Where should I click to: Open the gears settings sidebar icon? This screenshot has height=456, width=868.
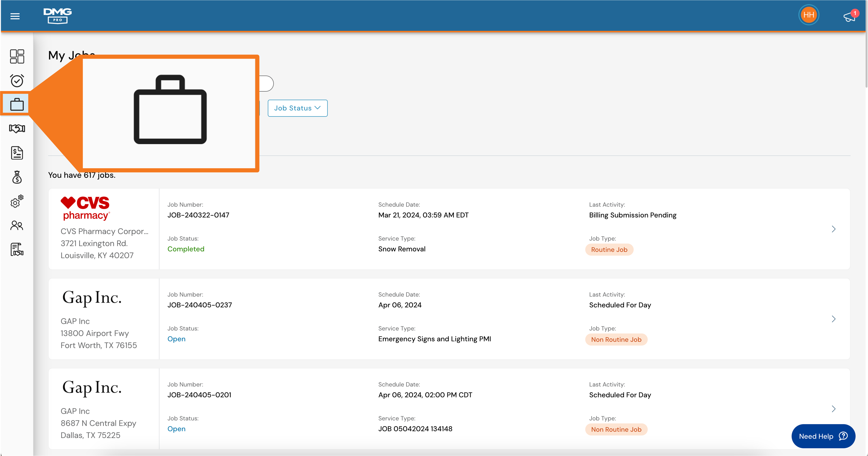(17, 201)
